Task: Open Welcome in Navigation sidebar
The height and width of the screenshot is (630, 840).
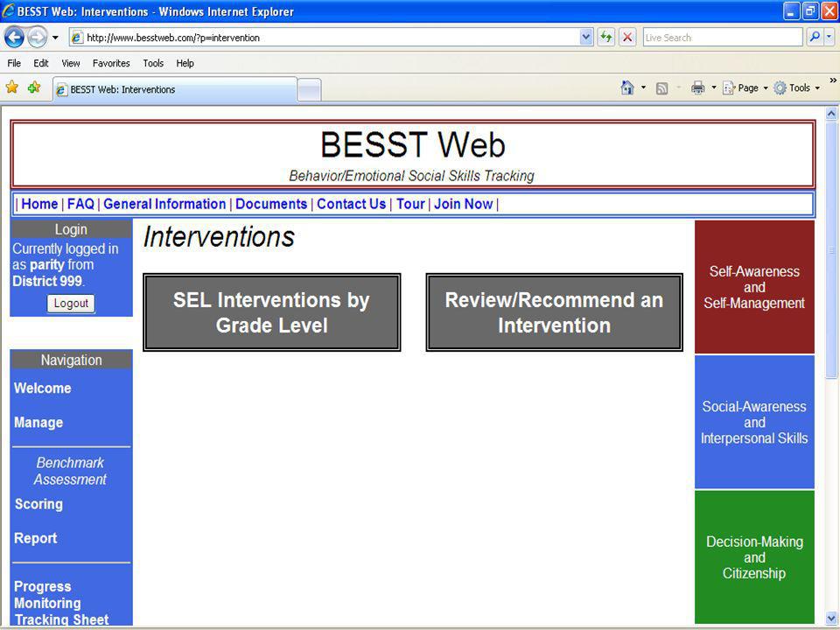Action: pos(42,388)
